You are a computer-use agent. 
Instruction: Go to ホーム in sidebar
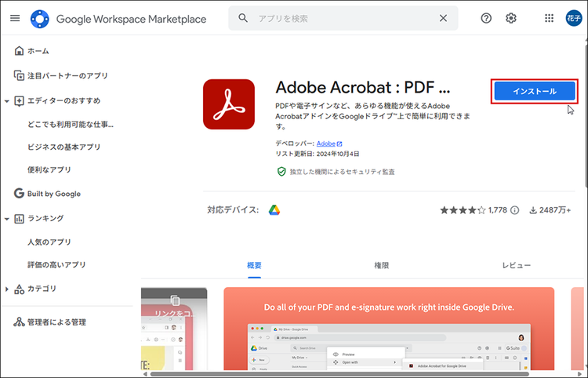click(x=38, y=51)
